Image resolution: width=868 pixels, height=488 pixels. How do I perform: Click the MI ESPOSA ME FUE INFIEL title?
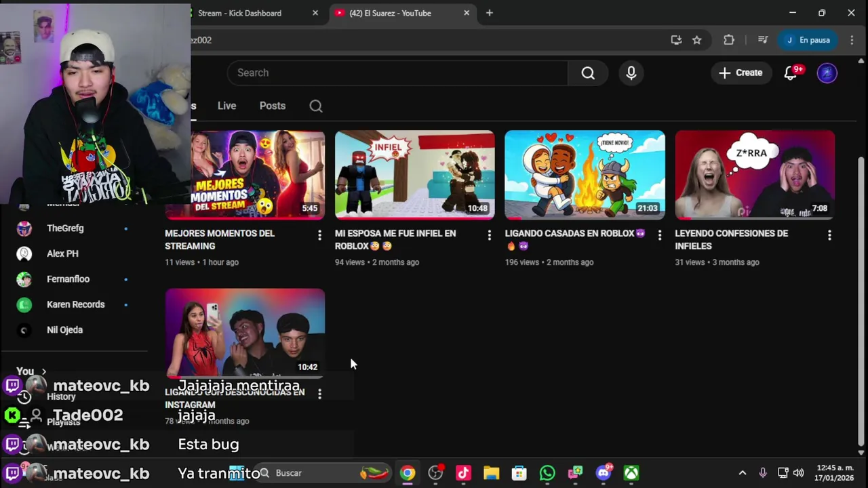click(x=395, y=240)
